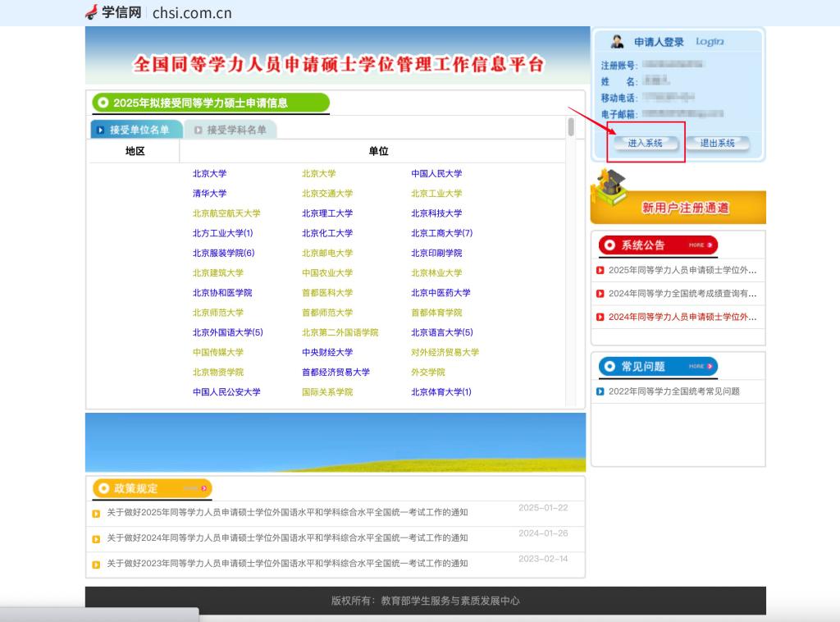
Task: Open the 2025-01-22 policy notice link
Action: pyautogui.click(x=287, y=513)
